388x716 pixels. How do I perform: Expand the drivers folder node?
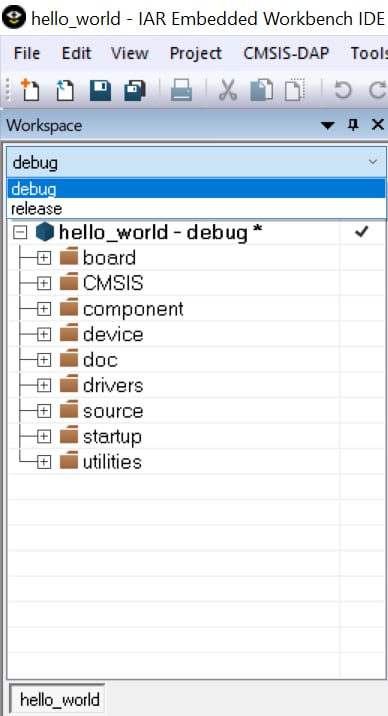pyautogui.click(x=43, y=386)
